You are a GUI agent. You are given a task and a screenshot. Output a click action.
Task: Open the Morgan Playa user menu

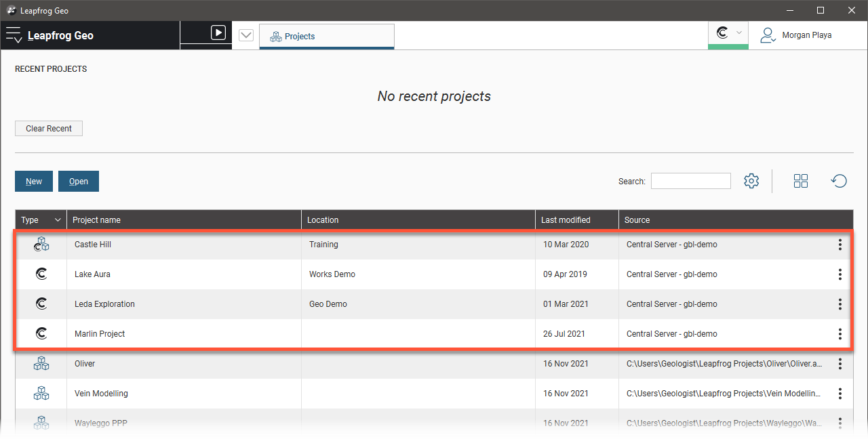click(796, 35)
